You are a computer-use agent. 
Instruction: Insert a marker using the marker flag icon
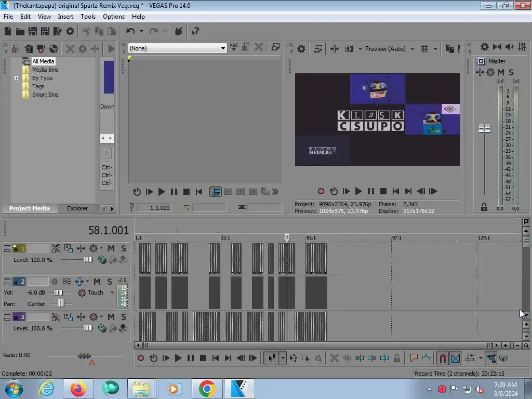point(414,358)
